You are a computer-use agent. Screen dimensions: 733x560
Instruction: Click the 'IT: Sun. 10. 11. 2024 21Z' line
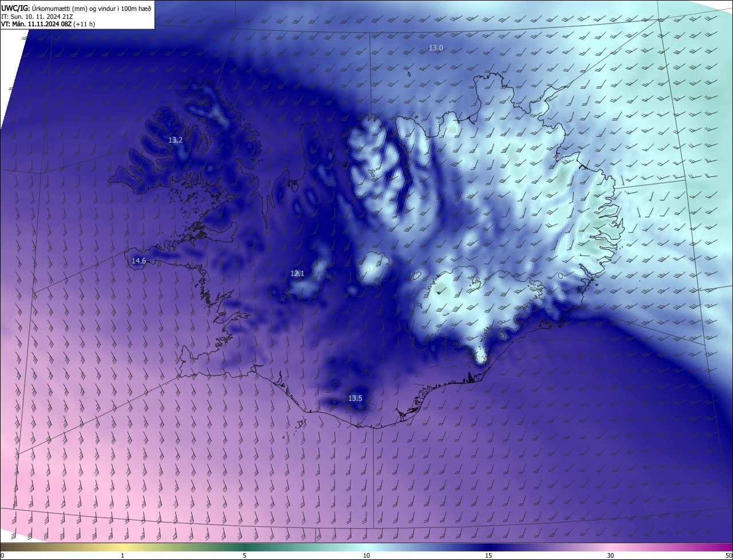click(x=37, y=16)
